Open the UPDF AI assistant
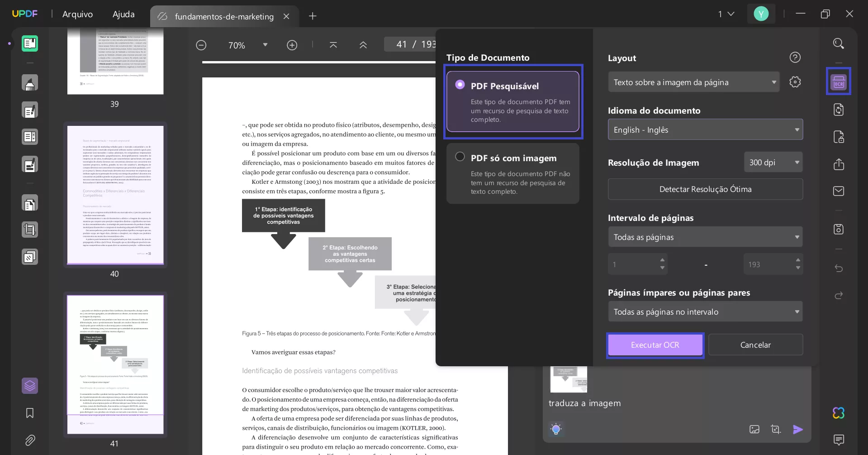Image resolution: width=868 pixels, height=455 pixels. tap(838, 413)
